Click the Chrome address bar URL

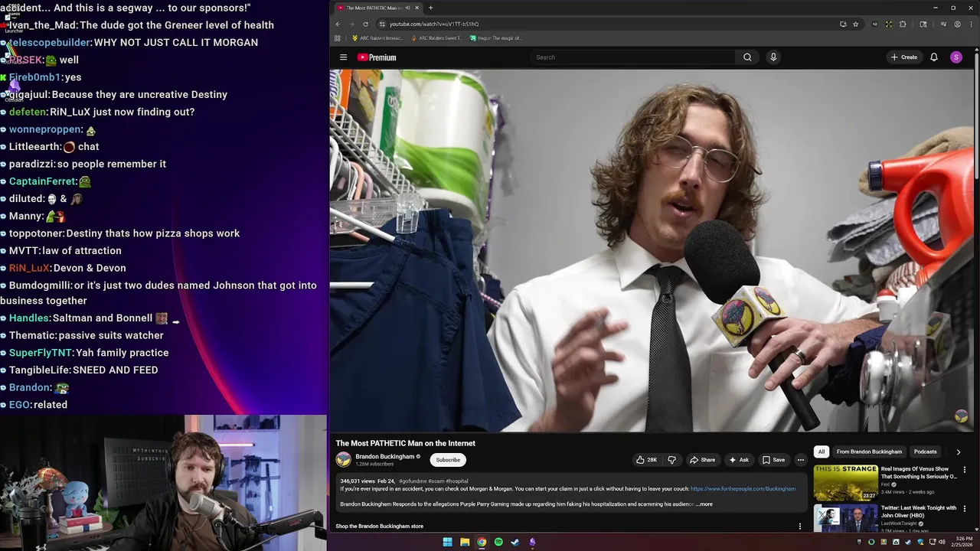[x=433, y=24]
